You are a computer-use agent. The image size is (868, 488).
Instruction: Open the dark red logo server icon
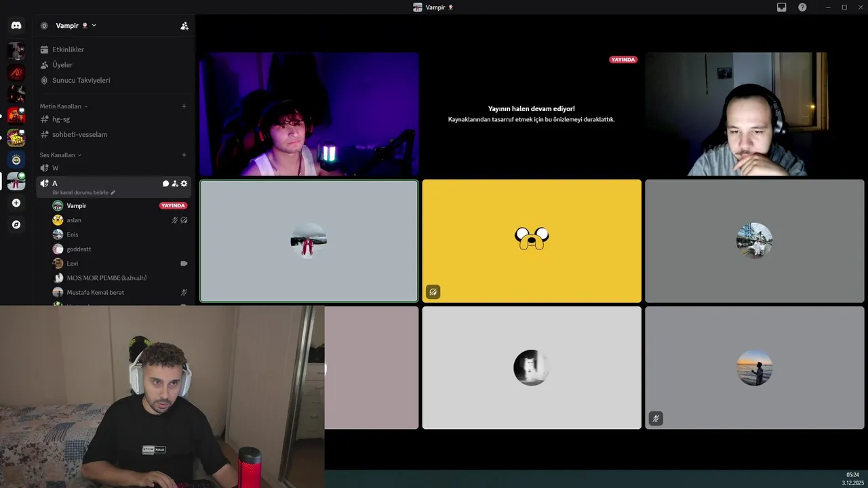pyautogui.click(x=16, y=71)
